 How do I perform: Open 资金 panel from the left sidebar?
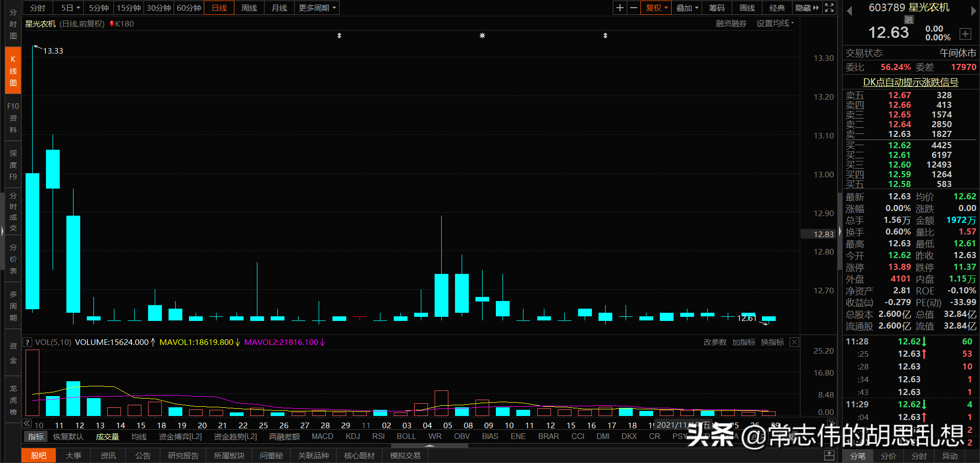pos(12,353)
